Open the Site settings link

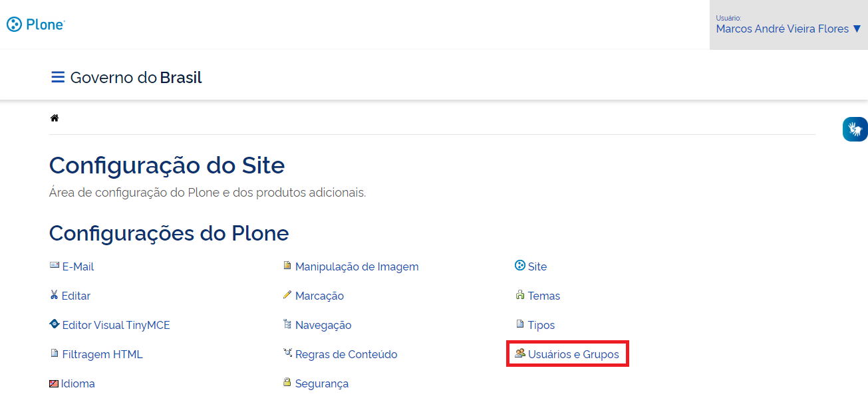click(x=537, y=266)
